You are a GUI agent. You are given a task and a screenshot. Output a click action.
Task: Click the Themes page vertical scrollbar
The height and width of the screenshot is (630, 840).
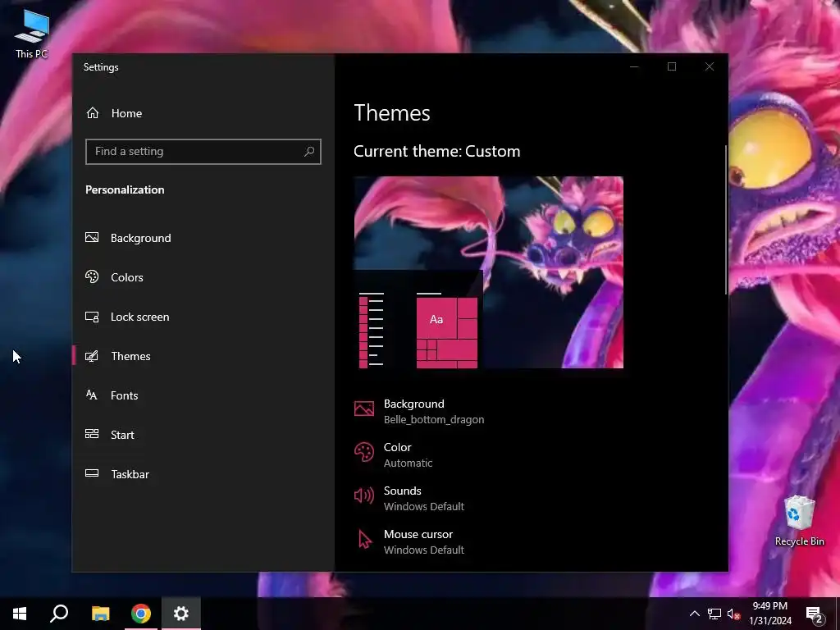coord(726,220)
